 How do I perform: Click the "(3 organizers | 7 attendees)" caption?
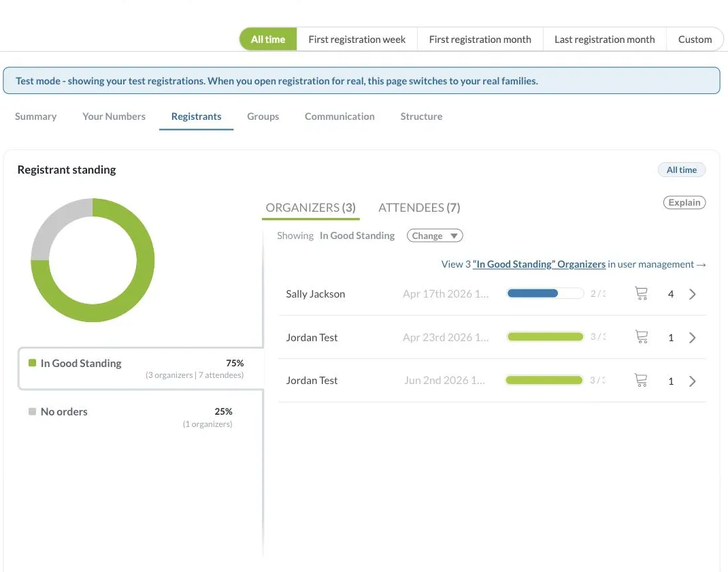[x=195, y=375]
